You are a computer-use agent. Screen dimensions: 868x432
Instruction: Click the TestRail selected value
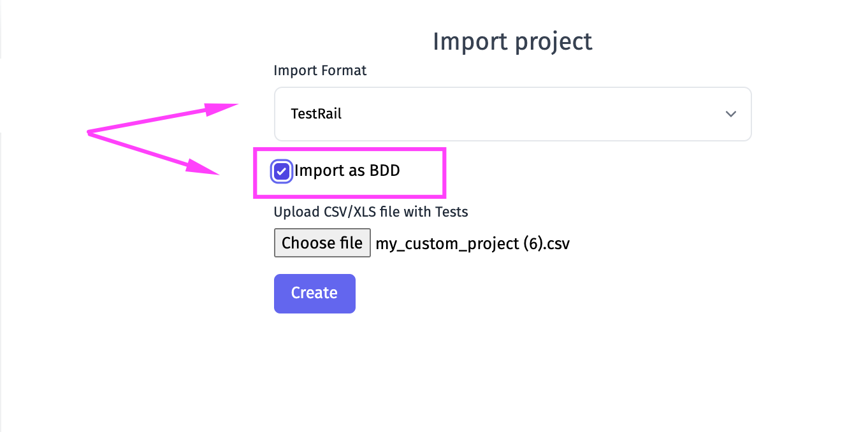click(x=316, y=114)
